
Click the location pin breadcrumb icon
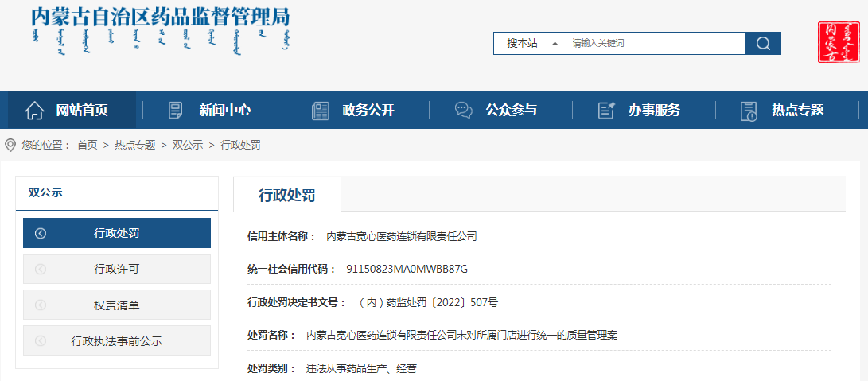tap(10, 145)
